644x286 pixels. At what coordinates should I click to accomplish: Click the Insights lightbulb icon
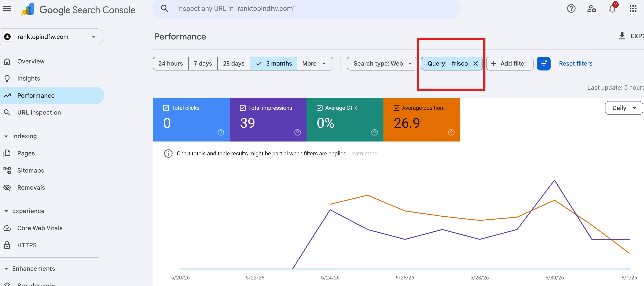point(7,78)
